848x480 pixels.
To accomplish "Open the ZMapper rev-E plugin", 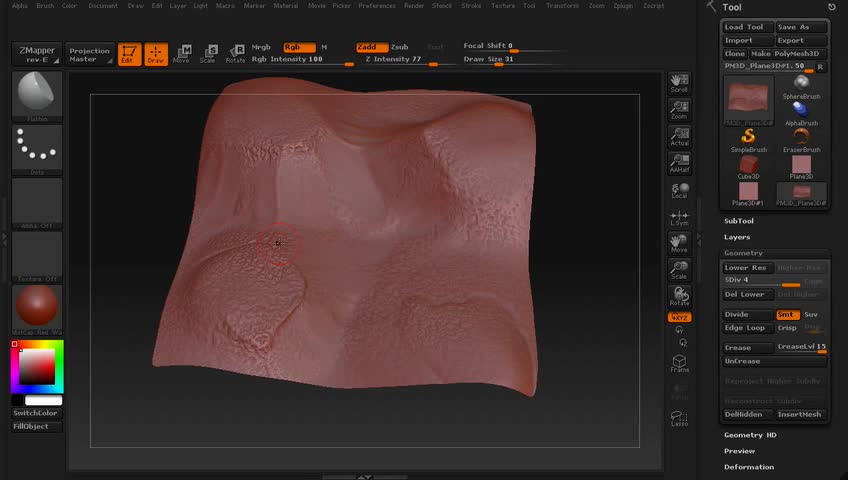I will point(37,54).
